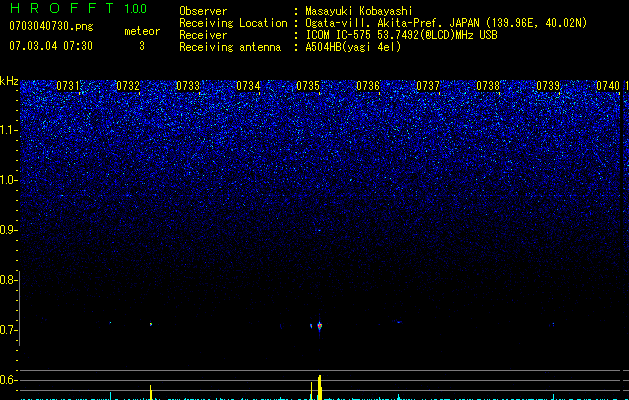Click the yellow intensity bar after 0732
Viewport: 629px width, 400px height.
151,392
